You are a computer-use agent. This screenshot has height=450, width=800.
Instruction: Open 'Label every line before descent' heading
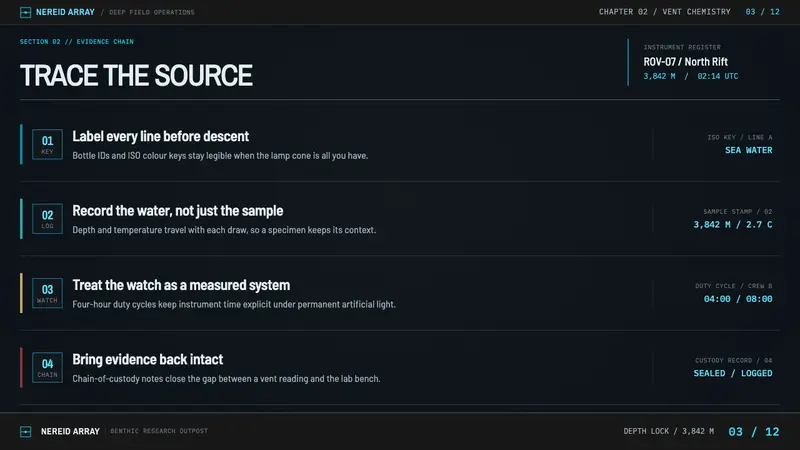click(161, 136)
